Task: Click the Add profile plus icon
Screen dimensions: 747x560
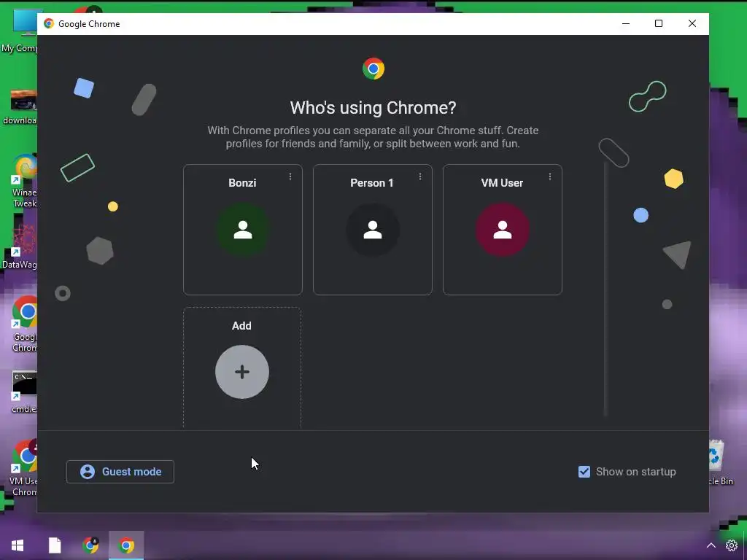Action: coord(242,372)
